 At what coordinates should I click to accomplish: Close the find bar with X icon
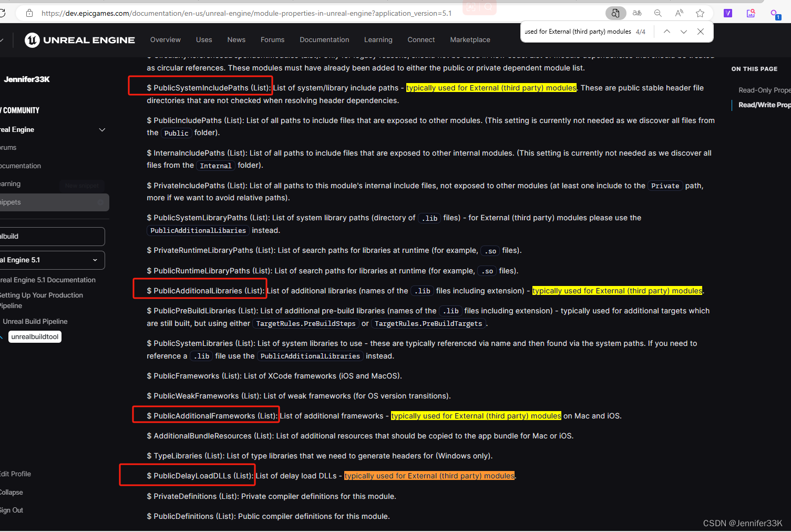click(x=701, y=32)
